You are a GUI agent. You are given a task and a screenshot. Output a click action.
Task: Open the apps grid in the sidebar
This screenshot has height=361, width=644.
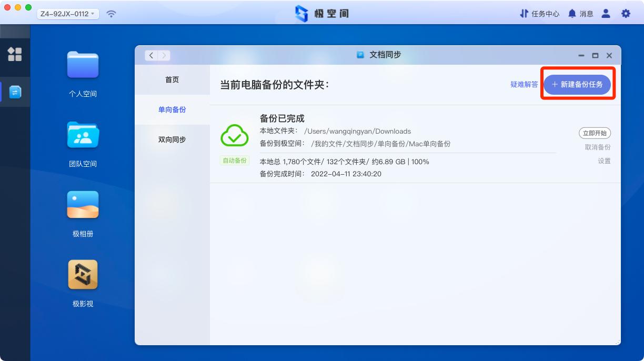[15, 54]
